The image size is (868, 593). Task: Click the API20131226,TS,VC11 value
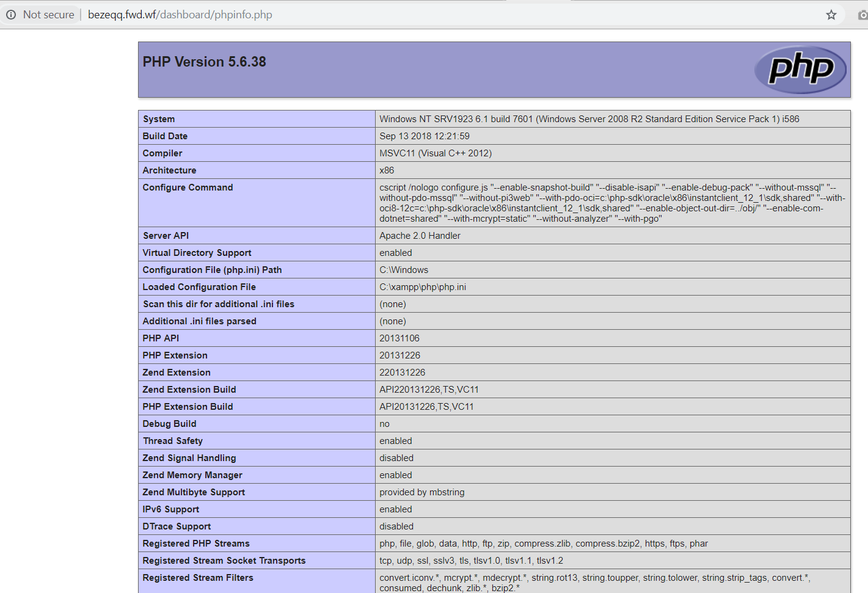[x=426, y=407]
